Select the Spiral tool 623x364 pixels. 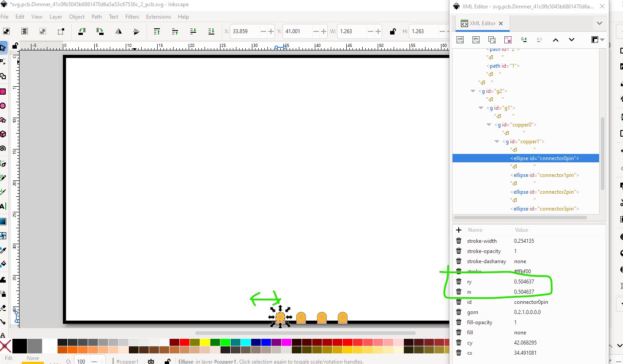coord(3,148)
